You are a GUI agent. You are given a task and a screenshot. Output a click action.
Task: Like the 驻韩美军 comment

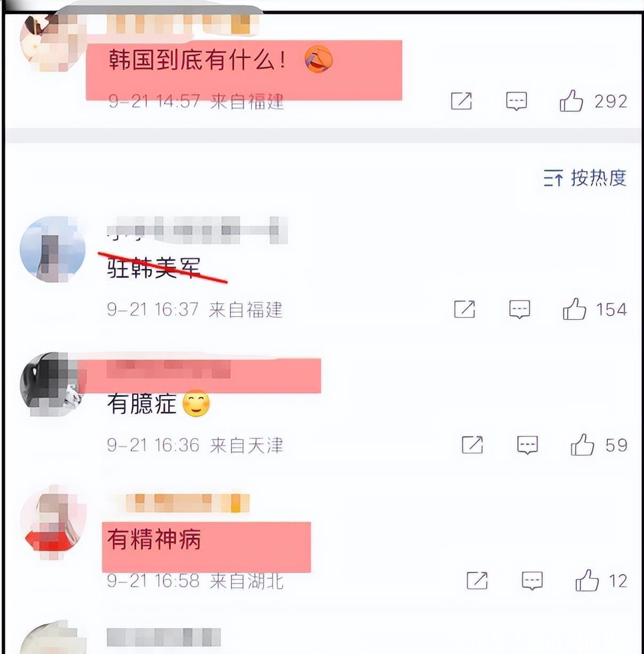(574, 309)
